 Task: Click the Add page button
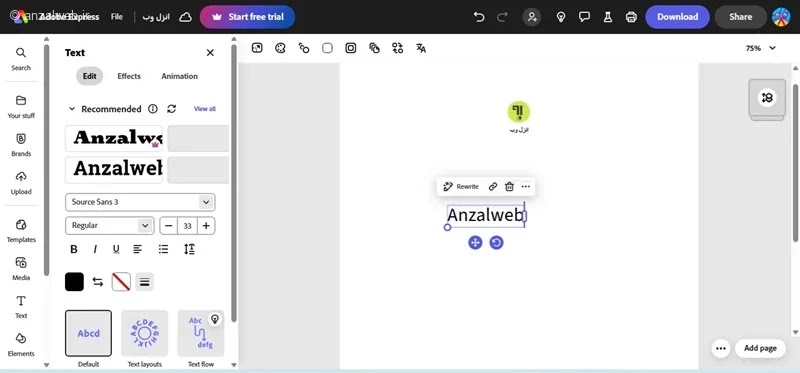pos(760,348)
